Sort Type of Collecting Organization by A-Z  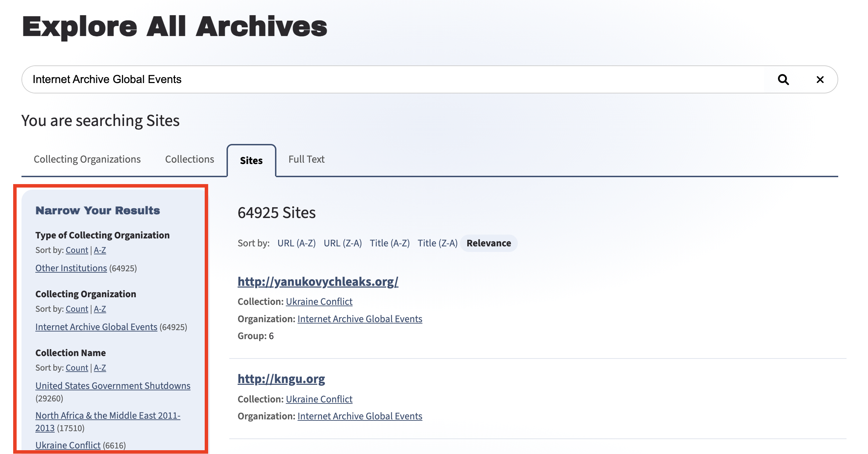coord(100,250)
